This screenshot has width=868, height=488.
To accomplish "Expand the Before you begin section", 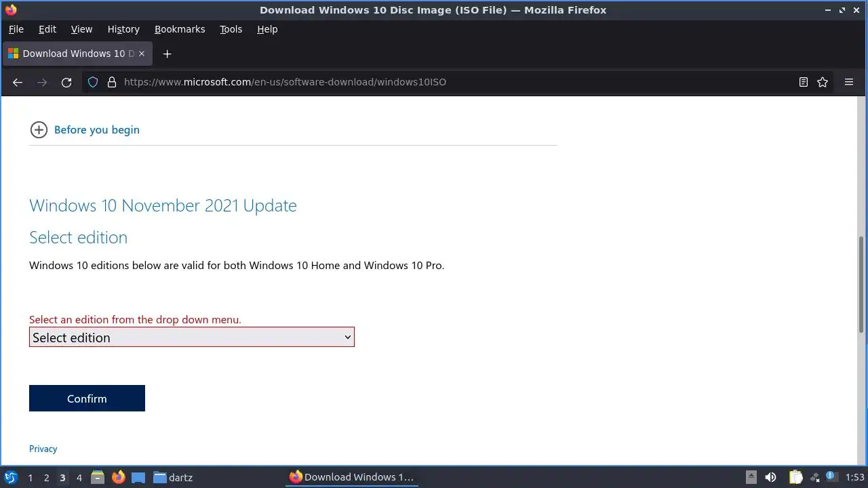I will tap(85, 129).
